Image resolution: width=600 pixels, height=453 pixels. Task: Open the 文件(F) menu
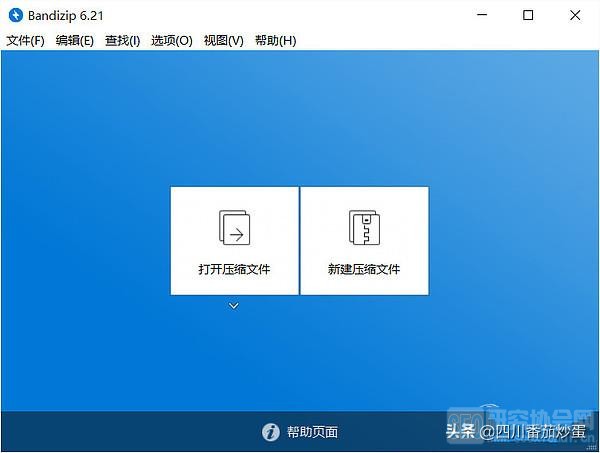coord(25,40)
